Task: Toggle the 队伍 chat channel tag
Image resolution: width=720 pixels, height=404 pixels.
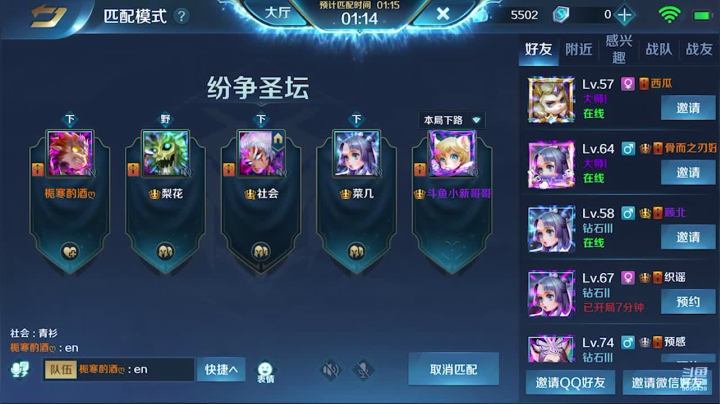Action: click(x=61, y=369)
